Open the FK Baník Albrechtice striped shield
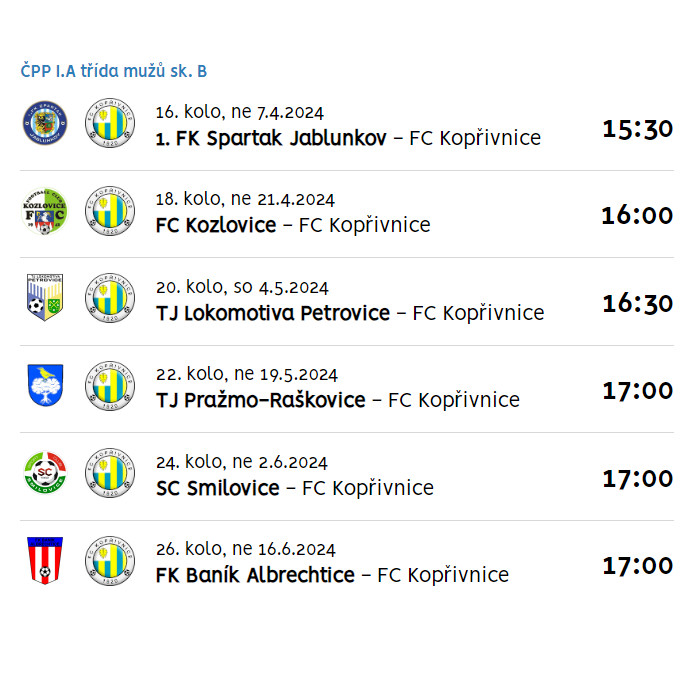 tap(45, 560)
